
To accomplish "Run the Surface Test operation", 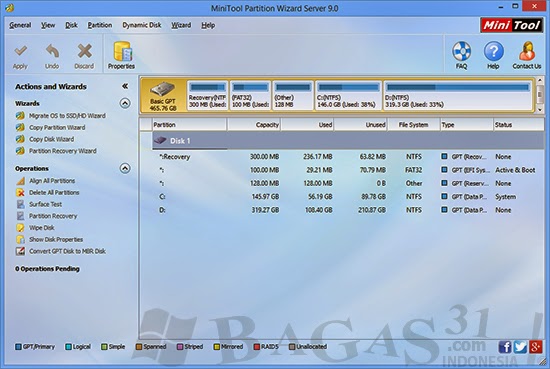I will (x=45, y=204).
